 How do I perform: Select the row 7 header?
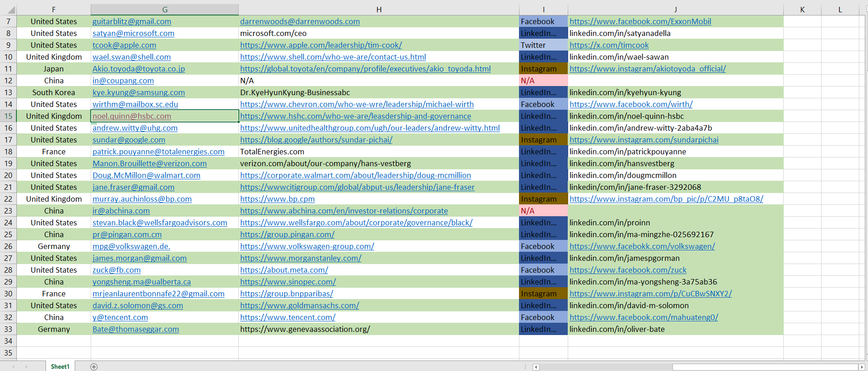[x=8, y=21]
